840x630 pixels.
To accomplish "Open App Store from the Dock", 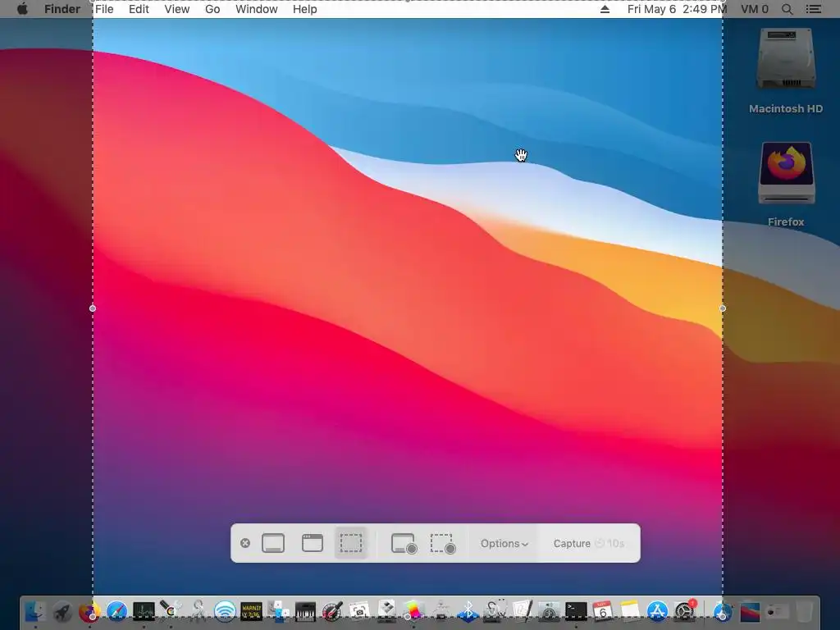I will [657, 610].
